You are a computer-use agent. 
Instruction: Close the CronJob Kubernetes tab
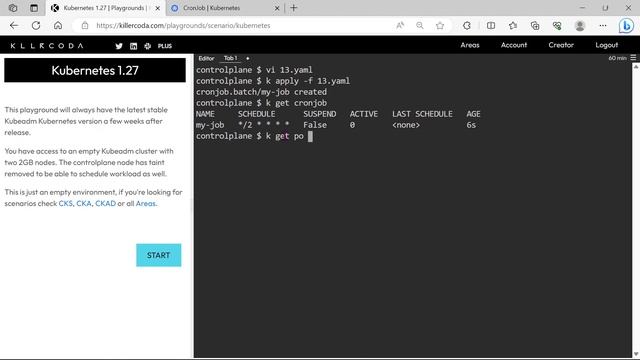pos(277,8)
